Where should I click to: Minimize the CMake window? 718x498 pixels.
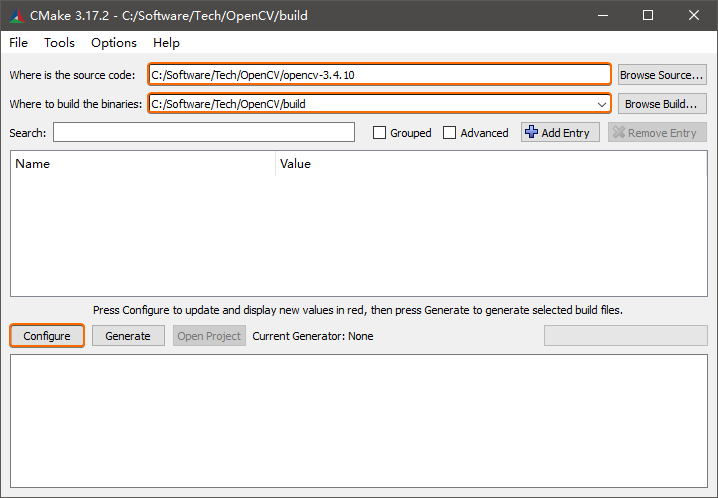602,15
